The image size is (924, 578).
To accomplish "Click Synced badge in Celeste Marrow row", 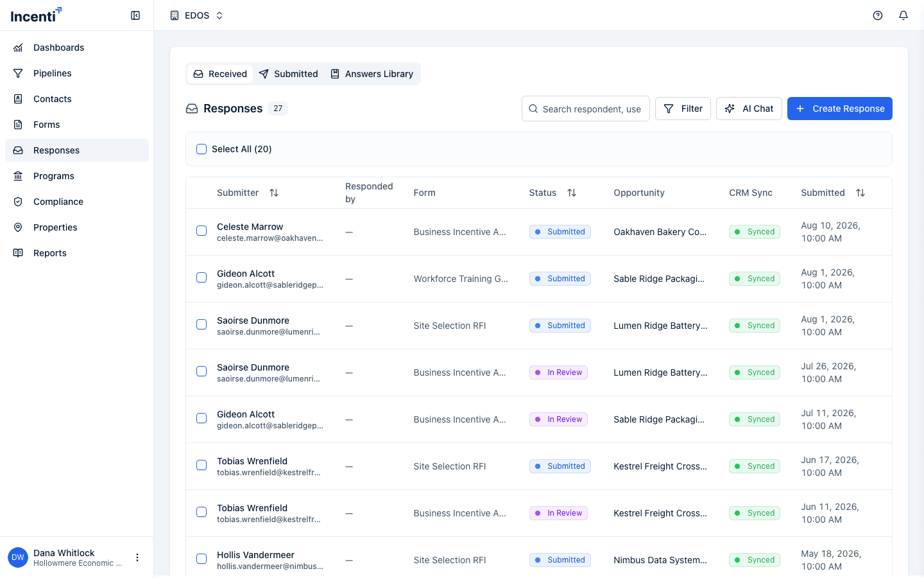I will tap(755, 232).
